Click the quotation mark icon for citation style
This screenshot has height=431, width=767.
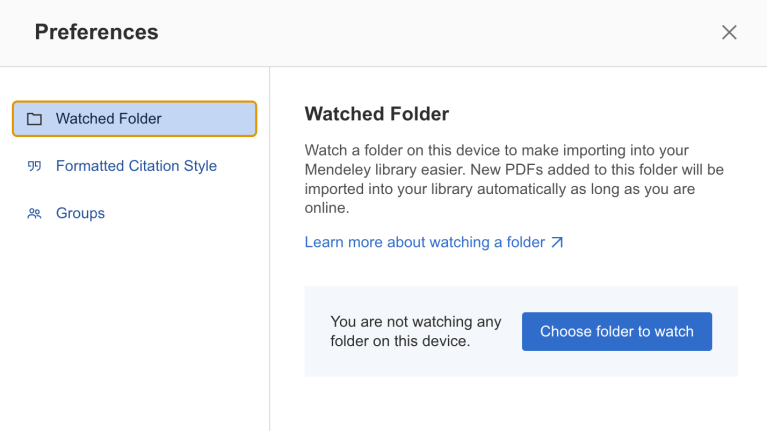pyautogui.click(x=35, y=166)
